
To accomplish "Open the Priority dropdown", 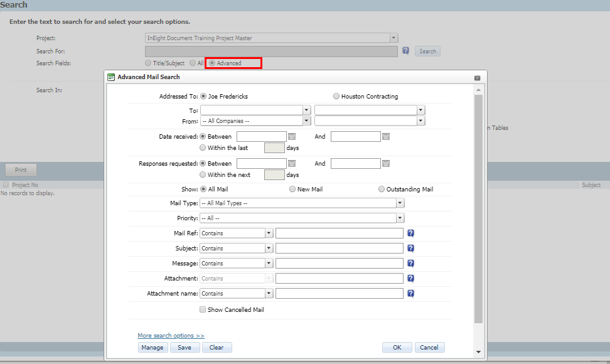I will point(400,218).
